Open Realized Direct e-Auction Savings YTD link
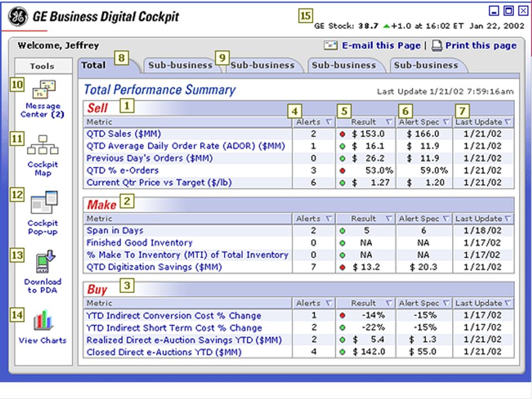The image size is (532, 399). (184, 340)
